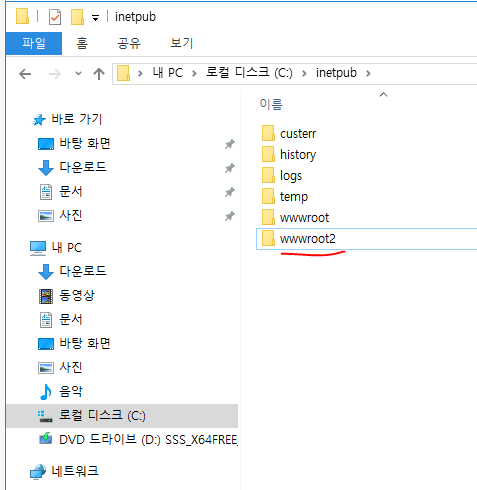
Task: Click the film icon beside 동영상
Action: 46,296
